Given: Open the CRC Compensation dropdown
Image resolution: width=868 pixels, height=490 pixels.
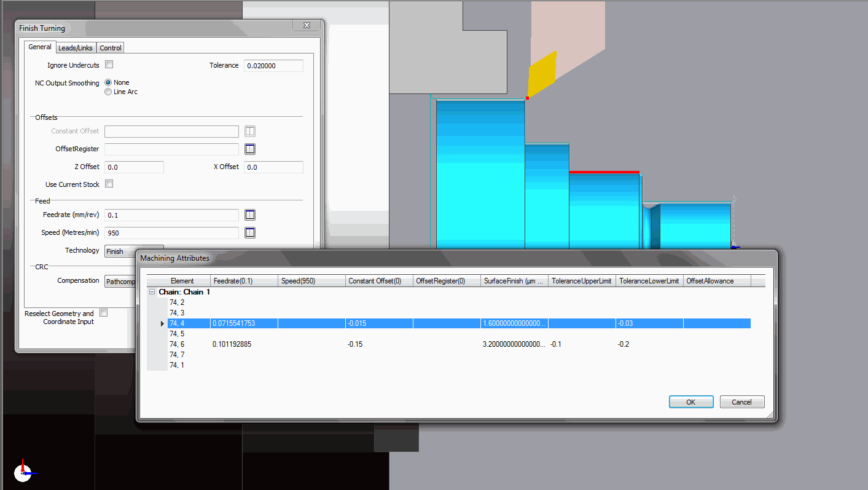Looking at the screenshot, I should [x=120, y=282].
